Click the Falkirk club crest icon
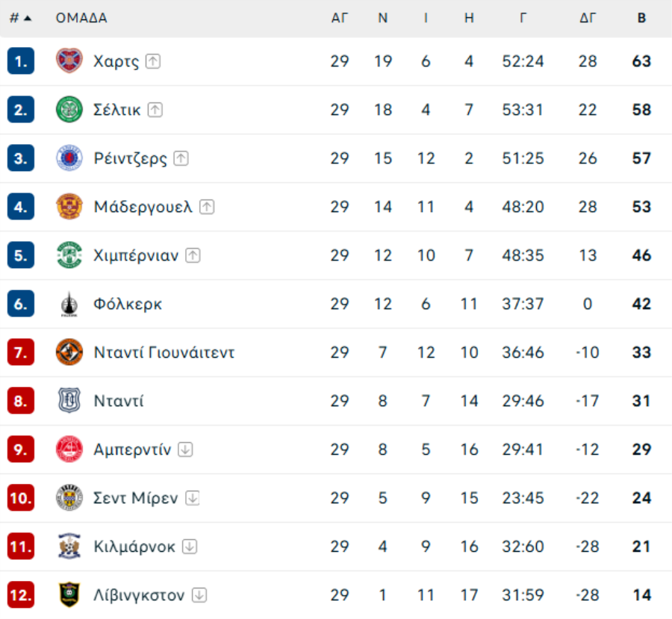The width and height of the screenshot is (672, 619). [x=69, y=304]
